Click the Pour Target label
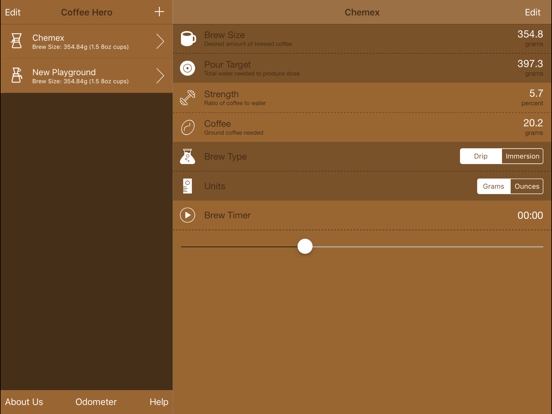This screenshot has height=414, width=552. tap(227, 65)
